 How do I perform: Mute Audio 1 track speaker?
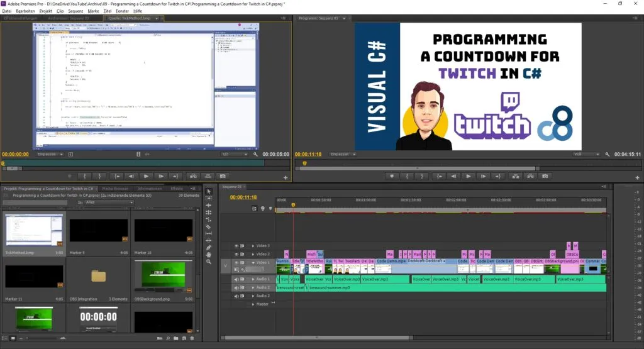coord(236,279)
